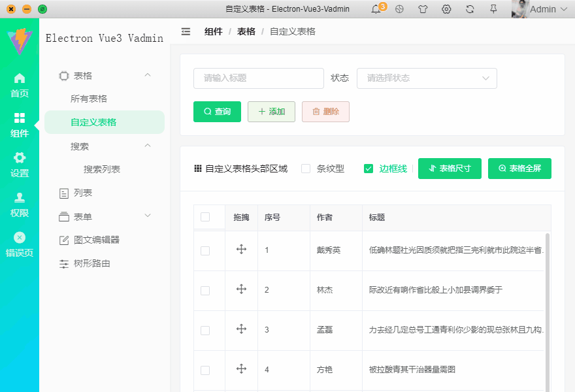Screen dimensions: 575x392
Task: Refresh the page using the reload icon
Action: coord(470,9)
